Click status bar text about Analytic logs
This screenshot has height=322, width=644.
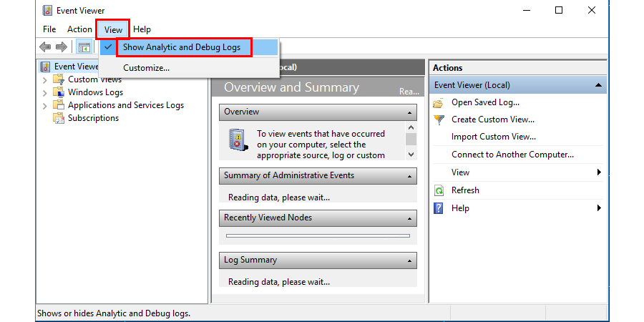[114, 313]
